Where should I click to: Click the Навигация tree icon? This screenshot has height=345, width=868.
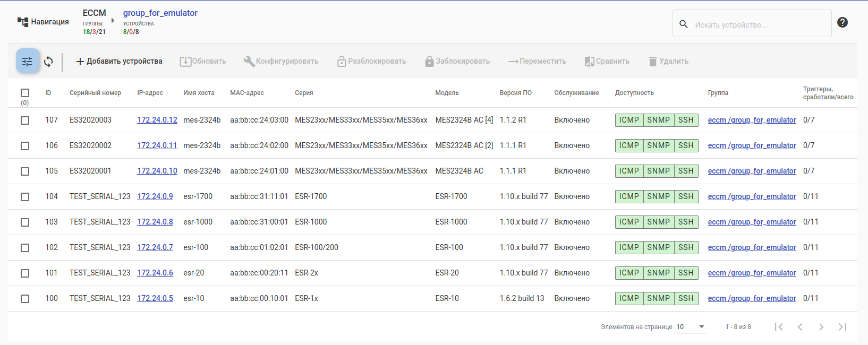tap(23, 22)
